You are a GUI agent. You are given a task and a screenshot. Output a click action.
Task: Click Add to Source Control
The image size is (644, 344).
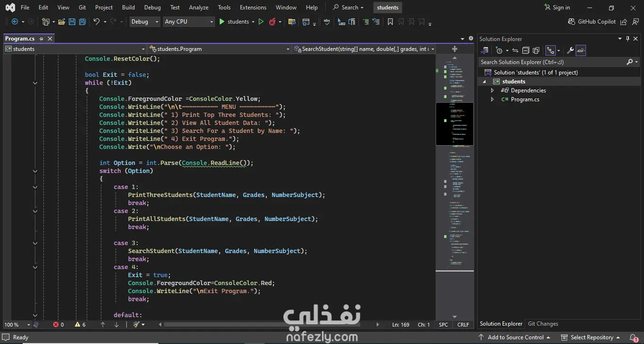coord(515,337)
